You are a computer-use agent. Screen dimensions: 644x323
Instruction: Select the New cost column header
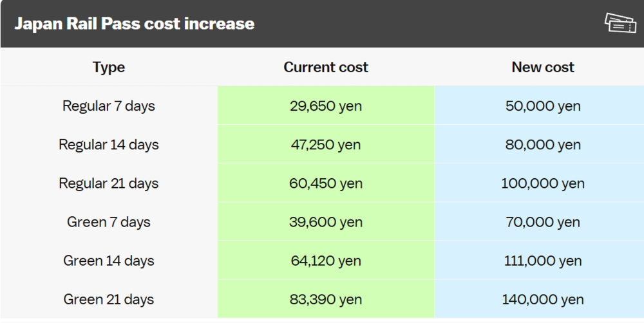coord(543,67)
